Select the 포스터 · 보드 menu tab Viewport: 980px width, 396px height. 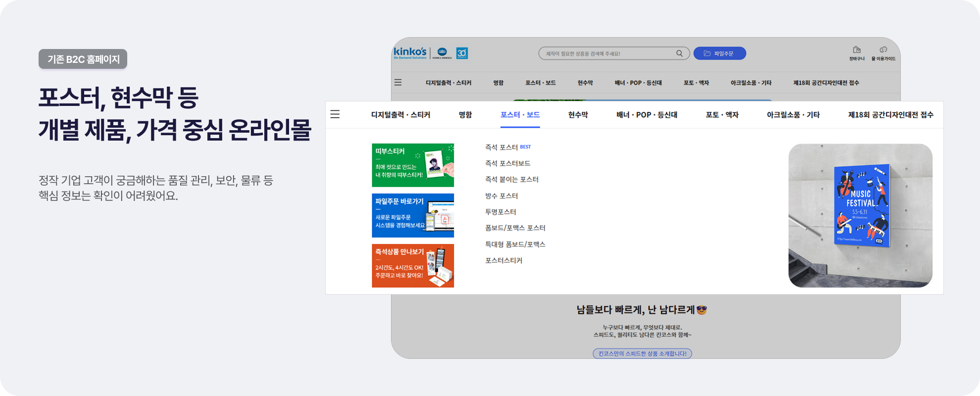pos(520,115)
